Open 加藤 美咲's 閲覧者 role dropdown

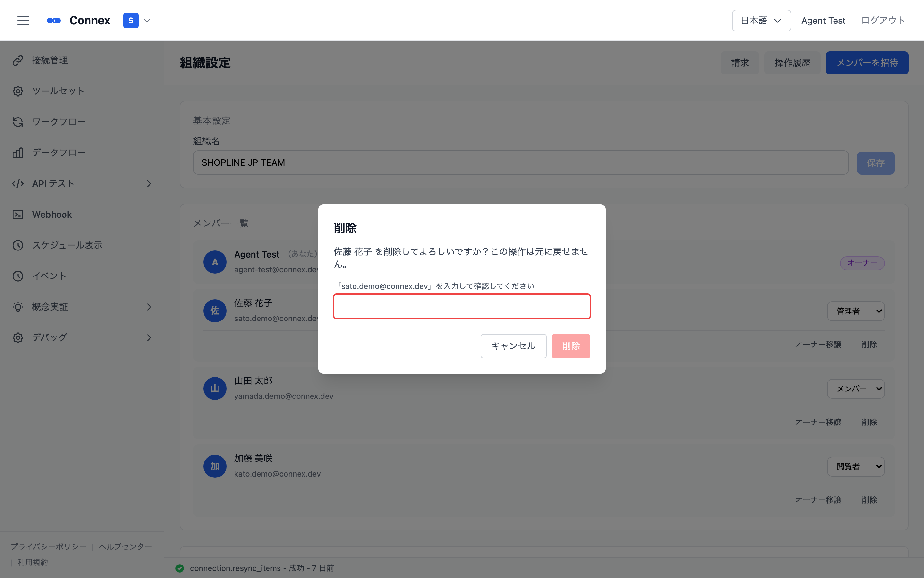coord(856,466)
